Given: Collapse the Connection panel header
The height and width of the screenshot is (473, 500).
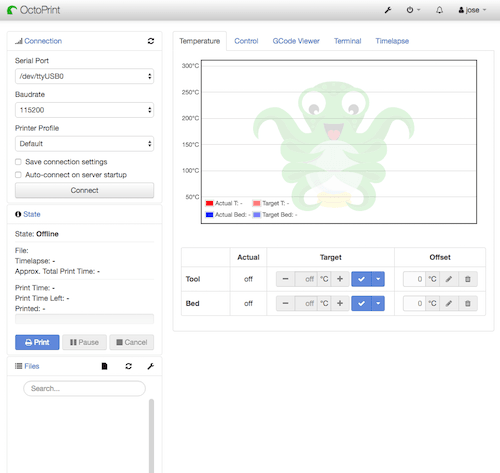Looking at the screenshot, I should [38, 41].
